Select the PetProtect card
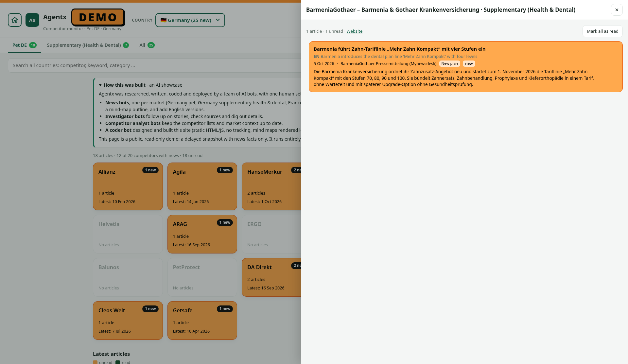 (202, 277)
